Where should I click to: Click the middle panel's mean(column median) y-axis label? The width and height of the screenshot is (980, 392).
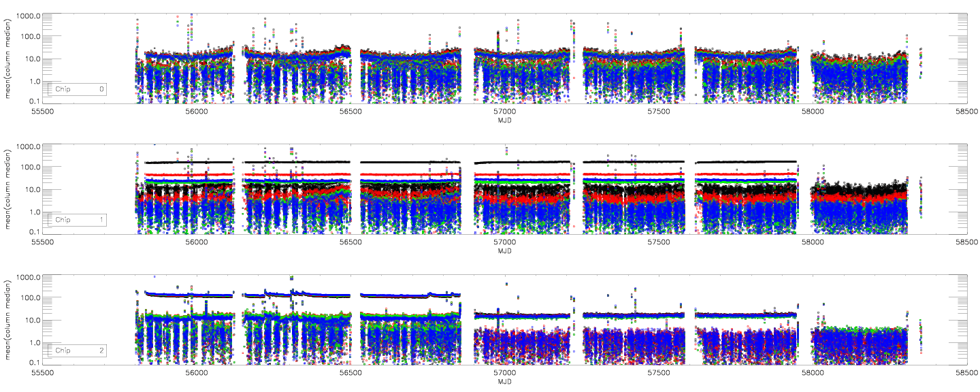pos(8,189)
